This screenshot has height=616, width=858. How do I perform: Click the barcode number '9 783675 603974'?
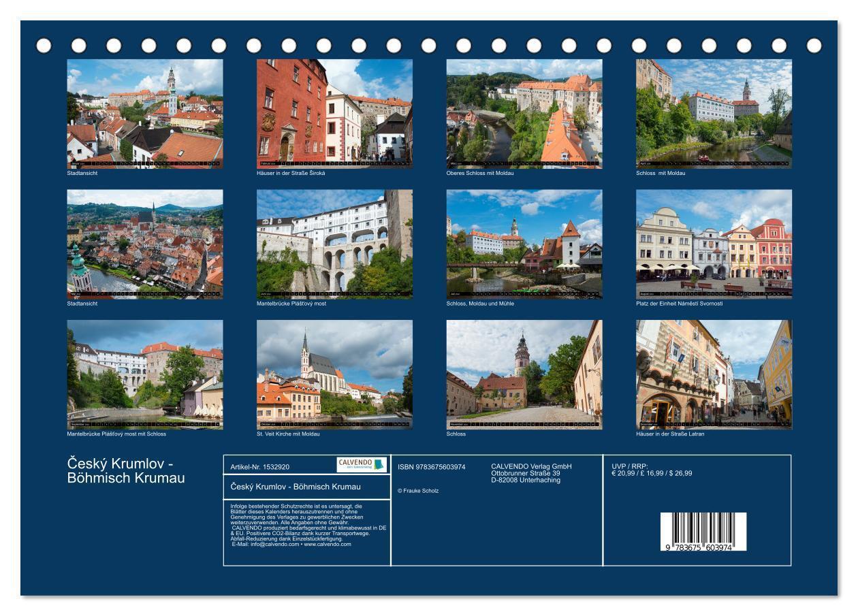[699, 547]
